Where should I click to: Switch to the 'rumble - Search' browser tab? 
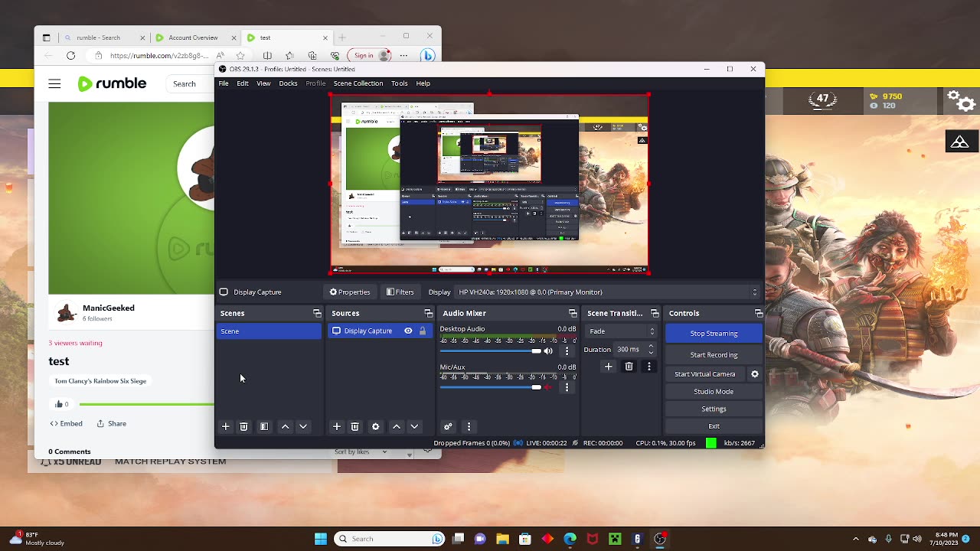pyautogui.click(x=105, y=37)
